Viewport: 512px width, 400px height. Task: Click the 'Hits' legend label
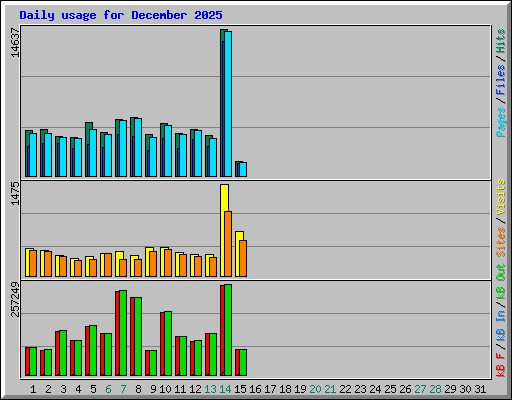(x=501, y=41)
